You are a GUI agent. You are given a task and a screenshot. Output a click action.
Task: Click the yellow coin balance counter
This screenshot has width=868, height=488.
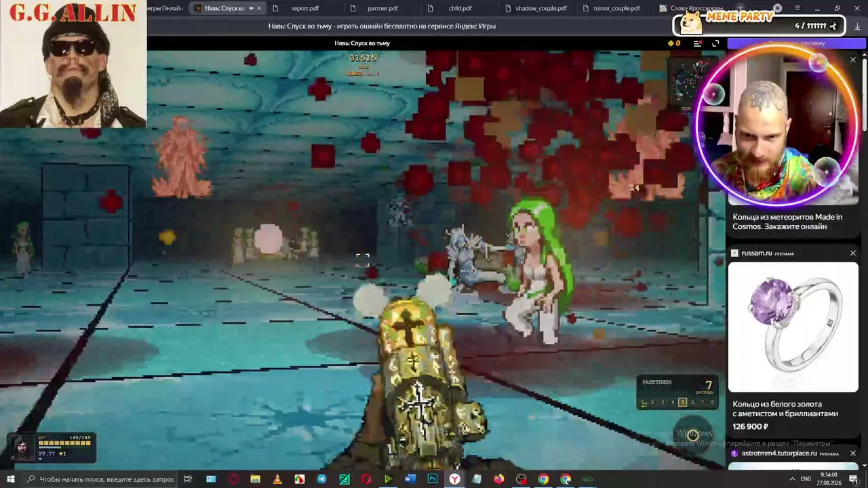coord(674,43)
